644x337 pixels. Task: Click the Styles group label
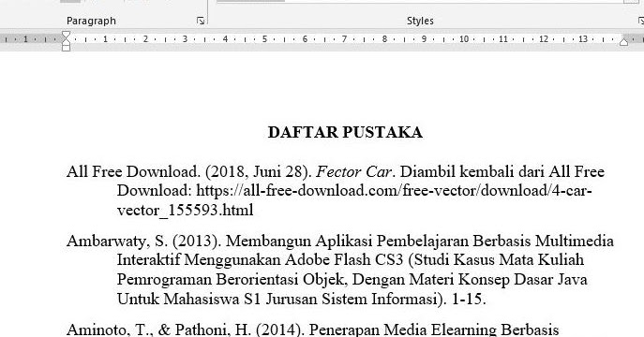click(x=420, y=21)
